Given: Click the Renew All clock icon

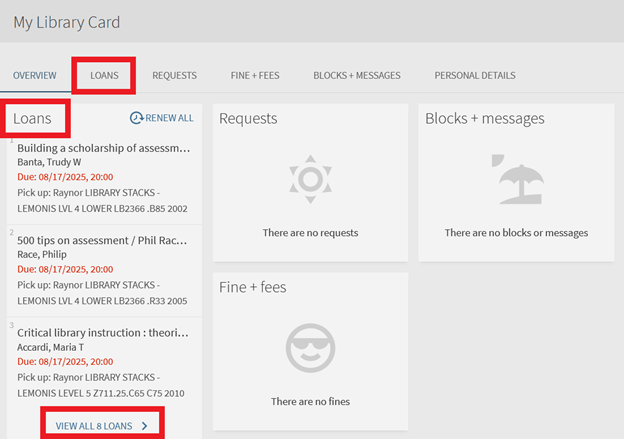Looking at the screenshot, I should 137,118.
